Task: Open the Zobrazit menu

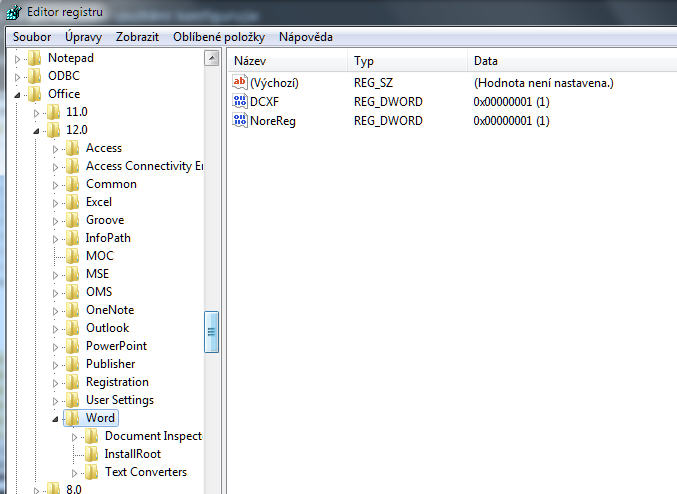Action: click(x=137, y=37)
